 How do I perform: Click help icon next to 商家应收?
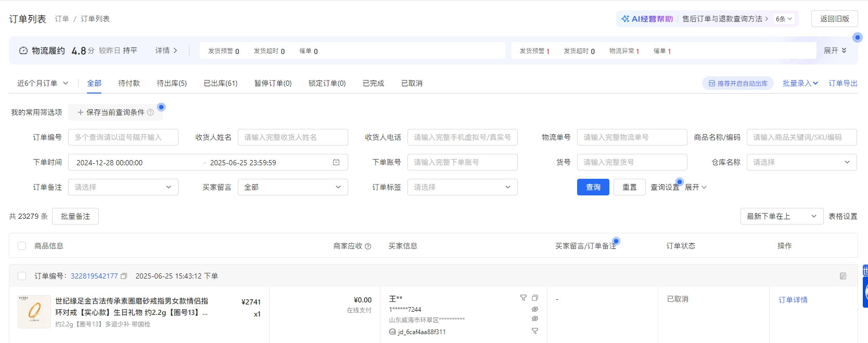[368, 246]
